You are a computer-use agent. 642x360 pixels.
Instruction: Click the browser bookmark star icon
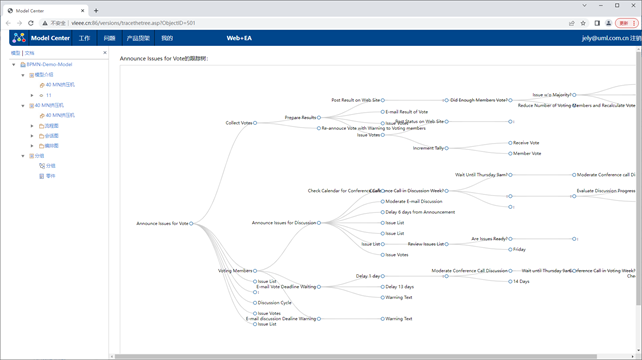pos(583,23)
